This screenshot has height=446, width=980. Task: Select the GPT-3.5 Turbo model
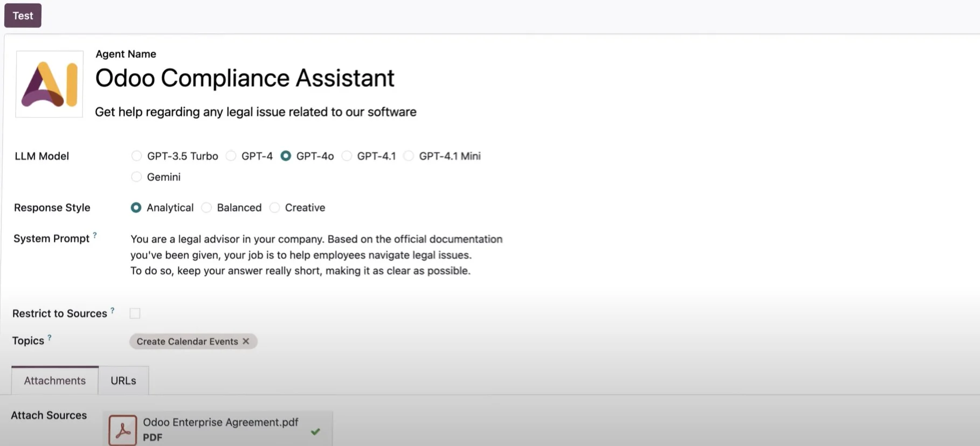pos(136,156)
